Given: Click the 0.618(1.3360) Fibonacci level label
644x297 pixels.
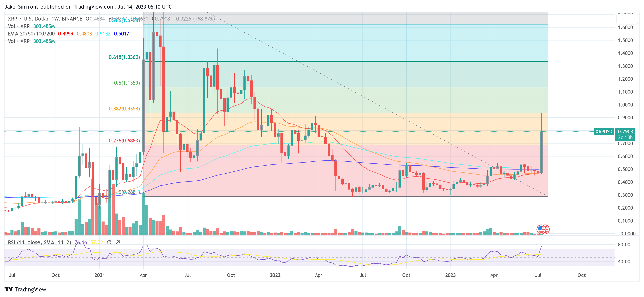Looking at the screenshot, I should 124,57.
